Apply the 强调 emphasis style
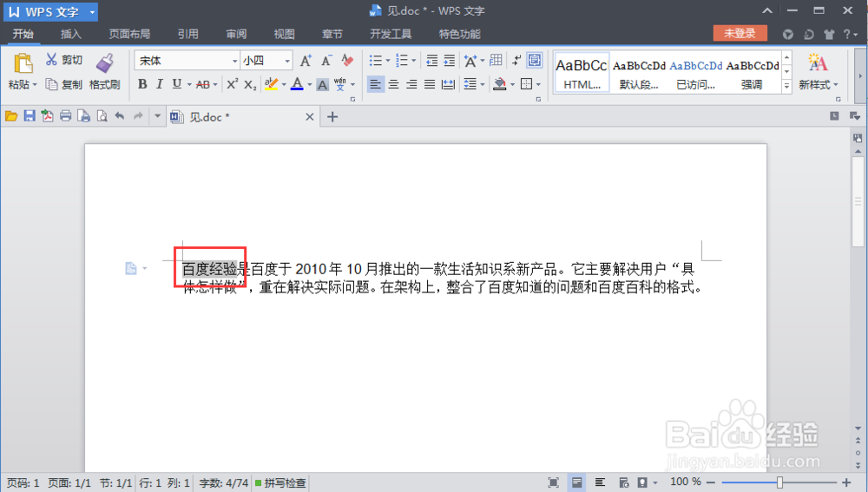 [x=753, y=72]
